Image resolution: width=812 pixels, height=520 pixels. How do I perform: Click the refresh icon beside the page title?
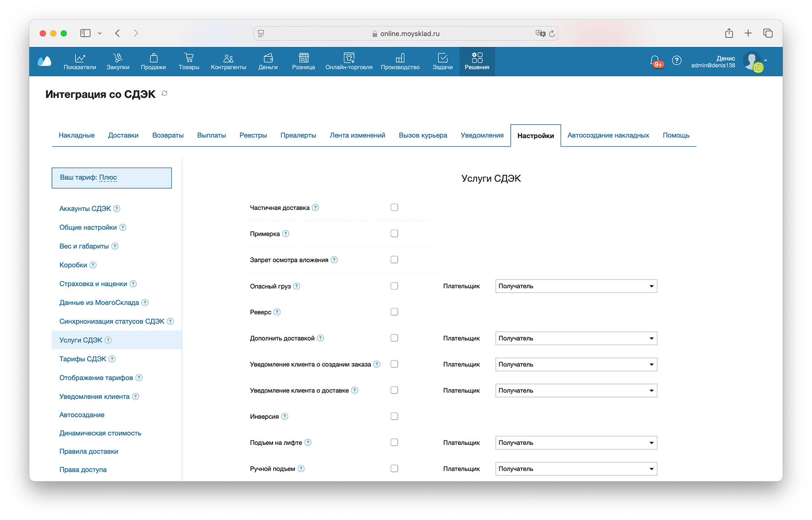pyautogui.click(x=164, y=94)
